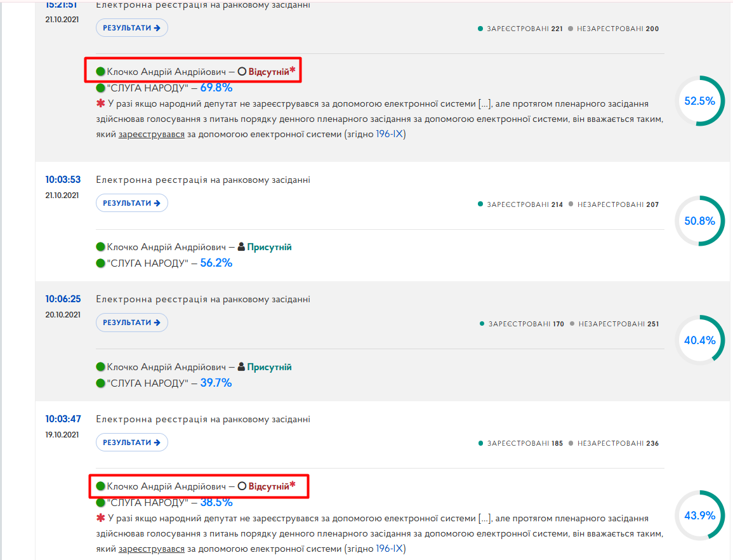Click the 52.5% circular progress indicator

pyautogui.click(x=699, y=100)
